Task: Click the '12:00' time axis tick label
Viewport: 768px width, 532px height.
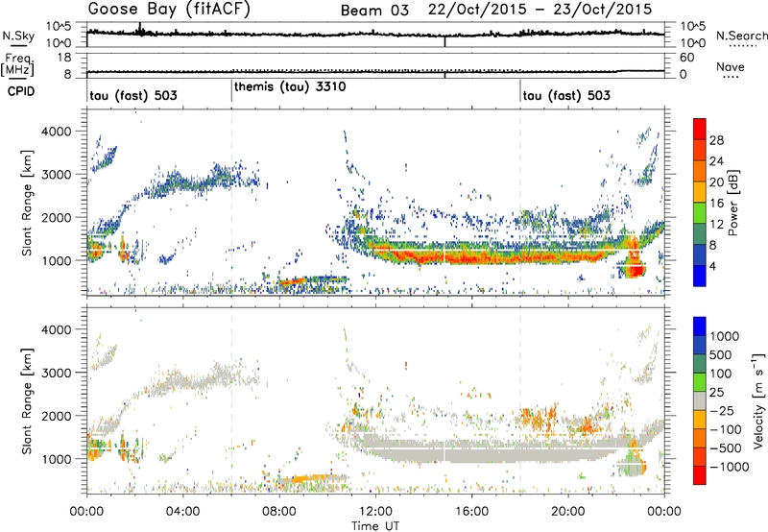Action: (375, 512)
